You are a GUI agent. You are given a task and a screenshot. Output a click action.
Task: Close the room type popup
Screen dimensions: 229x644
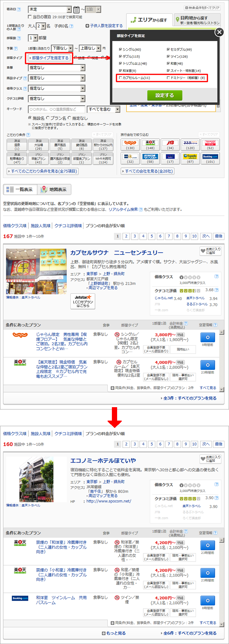pyautogui.click(x=219, y=32)
